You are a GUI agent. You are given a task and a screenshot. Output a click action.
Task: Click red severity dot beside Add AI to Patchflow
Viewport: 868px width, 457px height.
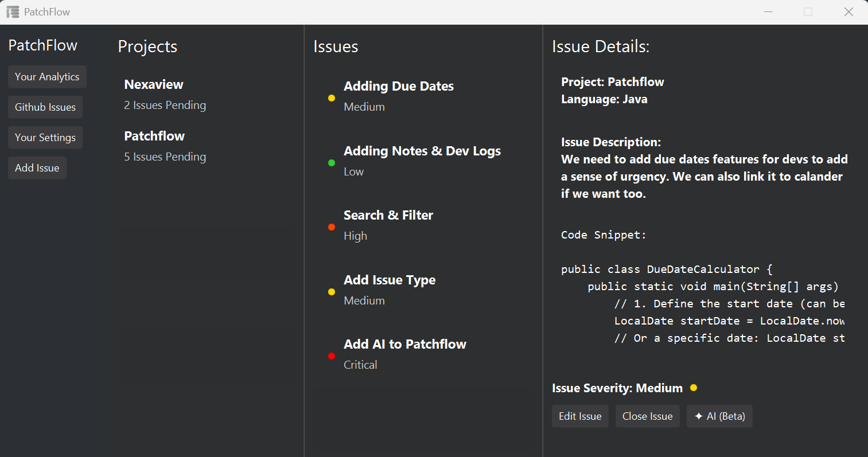[x=332, y=356]
